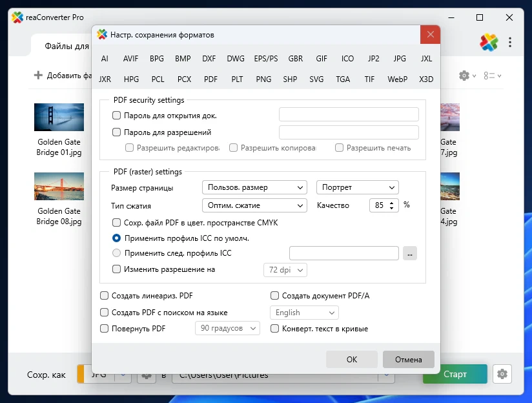Enable convert text to curves checkbox
This screenshot has height=403, width=532.
click(274, 329)
